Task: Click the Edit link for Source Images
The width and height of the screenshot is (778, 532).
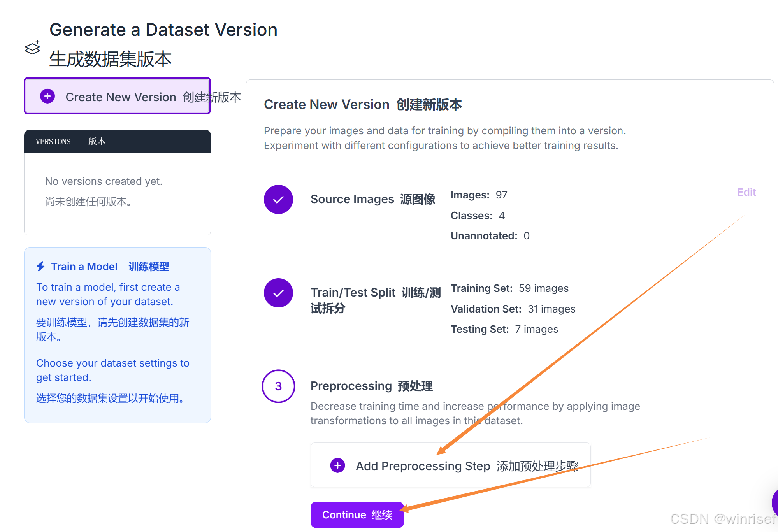Action: [x=746, y=192]
